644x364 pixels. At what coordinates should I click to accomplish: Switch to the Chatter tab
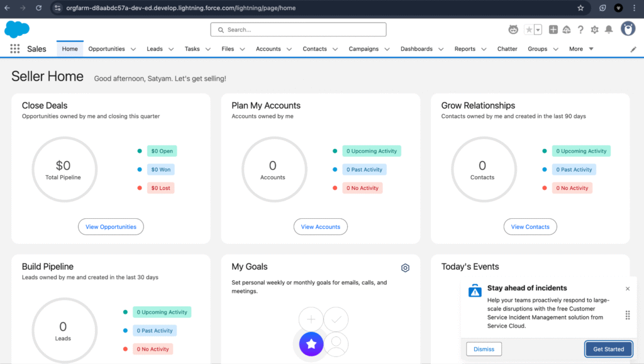[x=507, y=48]
